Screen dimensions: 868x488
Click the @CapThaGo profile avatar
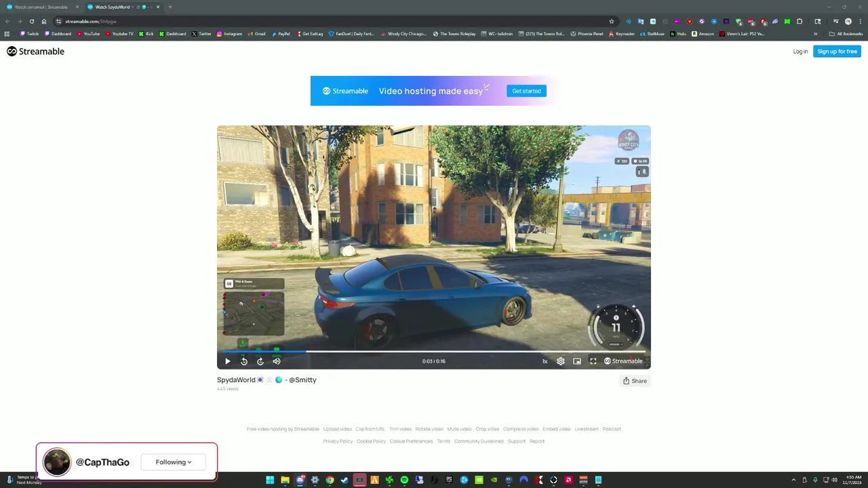57,462
